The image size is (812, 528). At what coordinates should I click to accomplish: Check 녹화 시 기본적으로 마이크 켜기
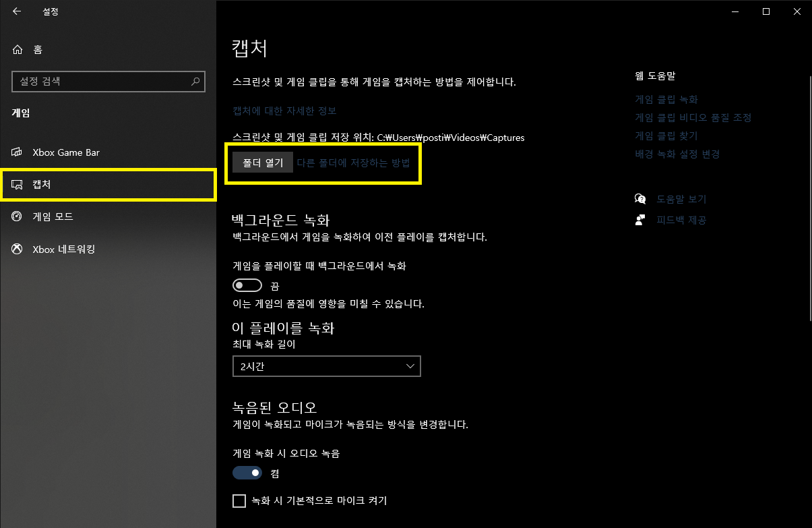pyautogui.click(x=239, y=500)
